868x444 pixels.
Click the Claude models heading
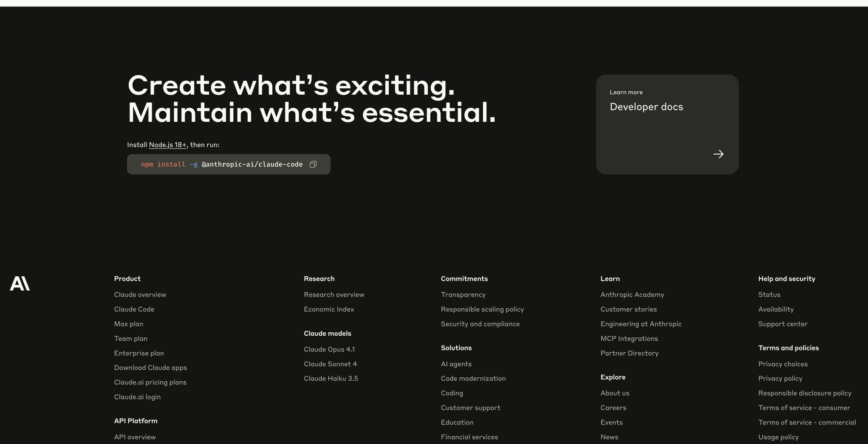pos(328,333)
